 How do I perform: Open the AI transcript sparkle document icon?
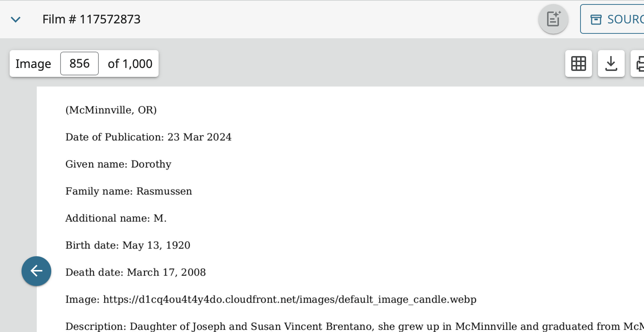click(553, 19)
